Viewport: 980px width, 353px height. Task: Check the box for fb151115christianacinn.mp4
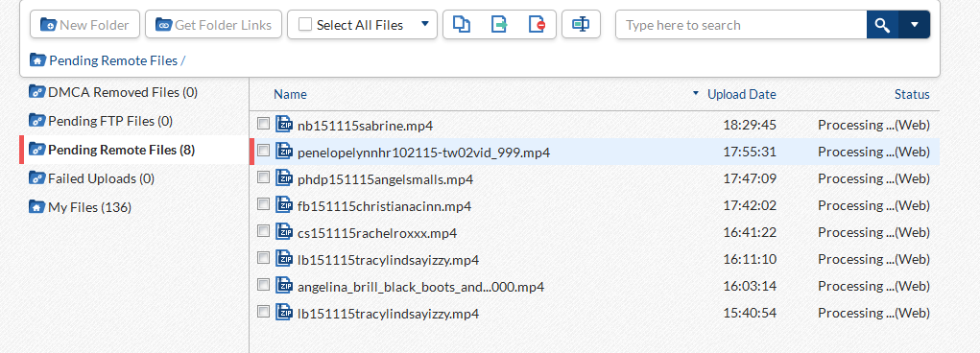point(263,204)
